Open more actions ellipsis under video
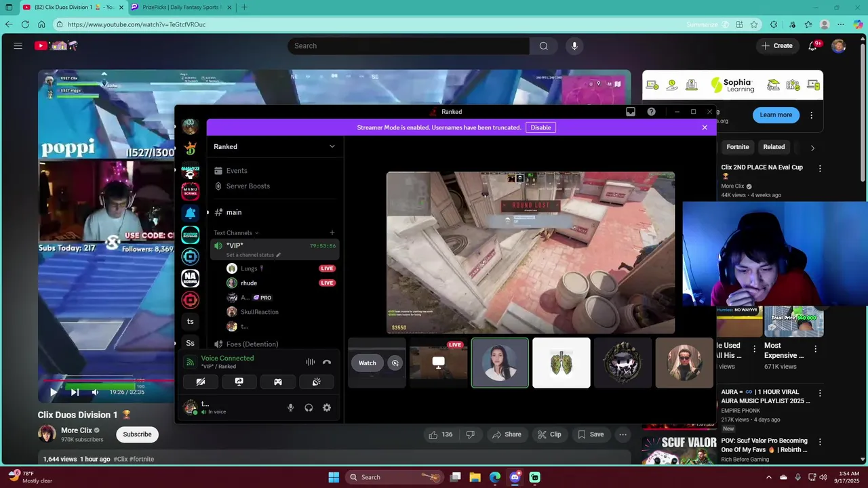This screenshot has height=488, width=868. [623, 434]
